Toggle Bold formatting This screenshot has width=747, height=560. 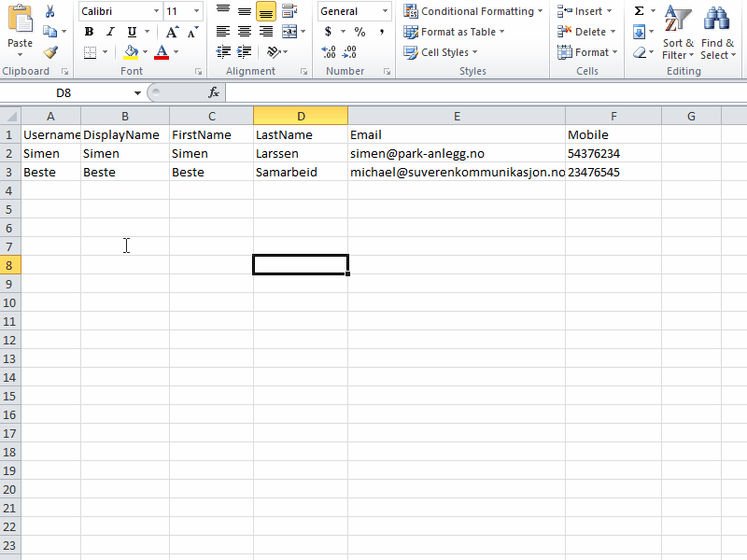click(x=89, y=32)
